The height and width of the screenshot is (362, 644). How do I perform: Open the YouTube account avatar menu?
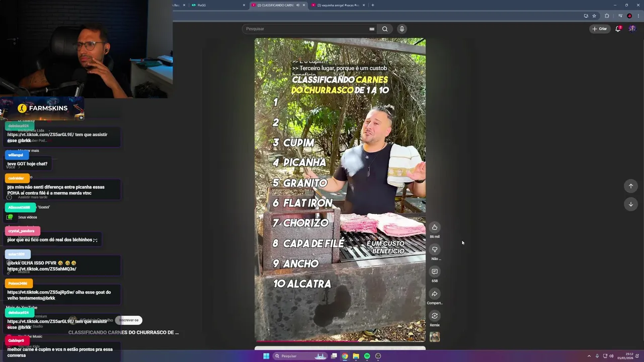[632, 29]
